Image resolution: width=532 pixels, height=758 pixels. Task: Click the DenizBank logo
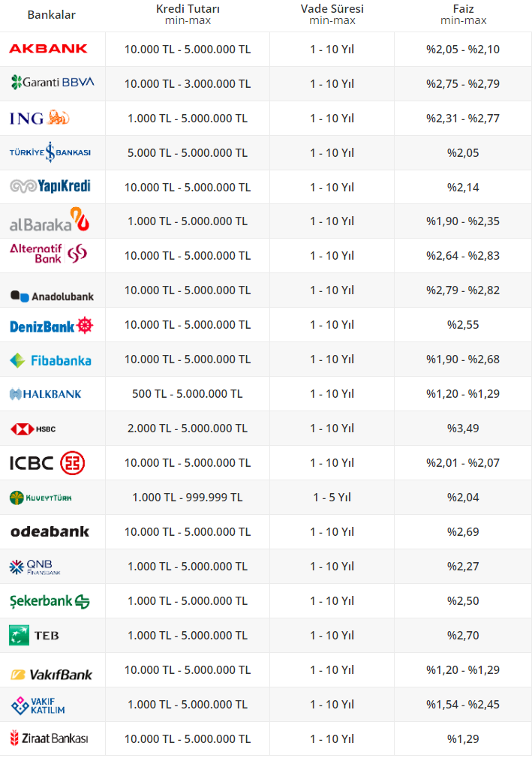[x=51, y=326]
